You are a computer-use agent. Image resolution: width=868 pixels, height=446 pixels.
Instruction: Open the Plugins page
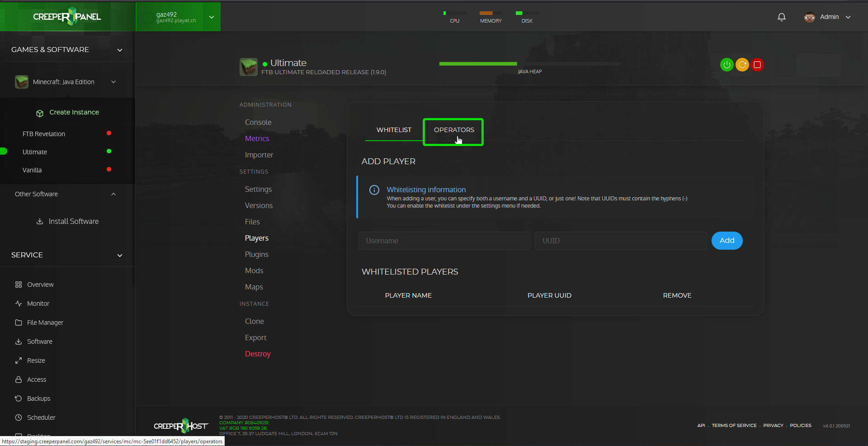(x=256, y=254)
